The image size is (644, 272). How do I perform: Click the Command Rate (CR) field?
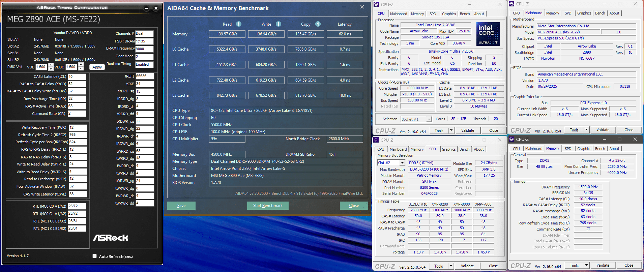point(77,114)
